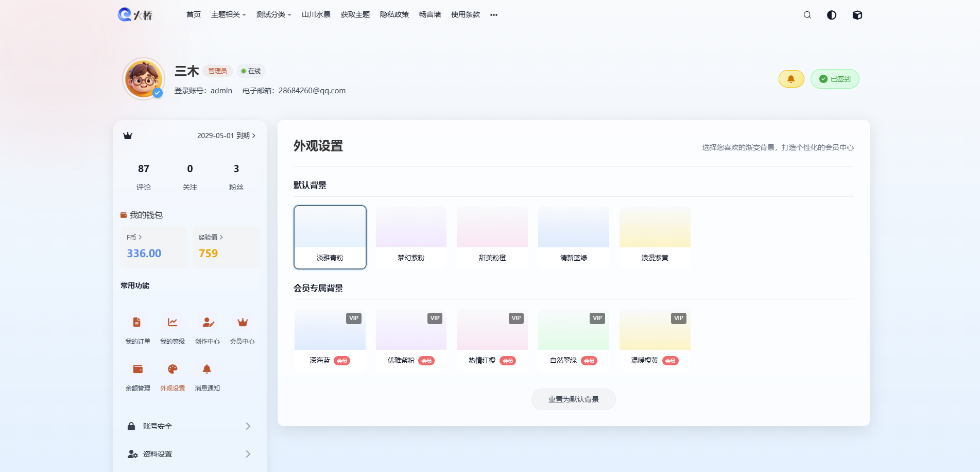Click the 已签到 check-in button
Image resolution: width=980 pixels, height=472 pixels.
835,79
